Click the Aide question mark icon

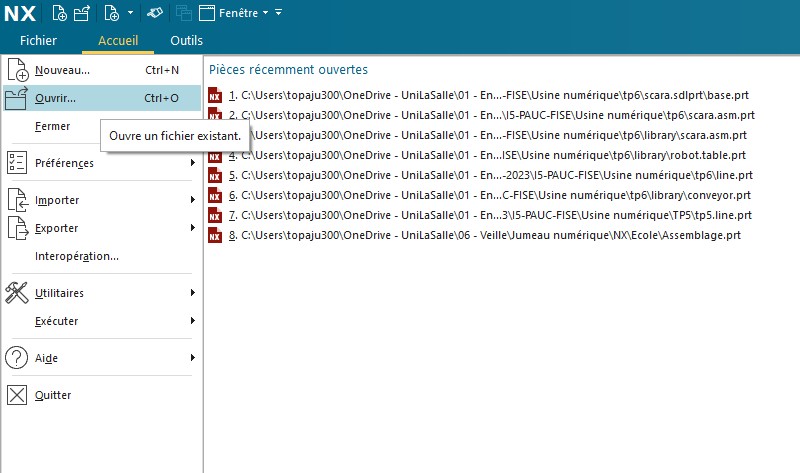(16, 358)
